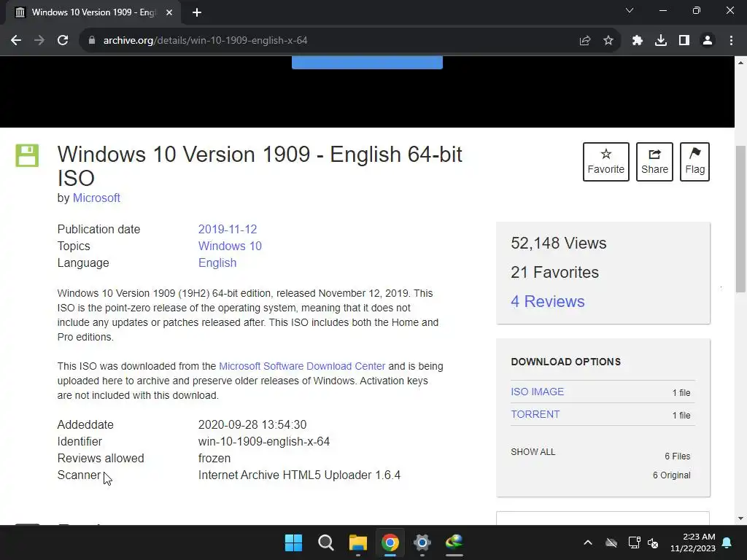Click the 6 Original text

[671, 475]
